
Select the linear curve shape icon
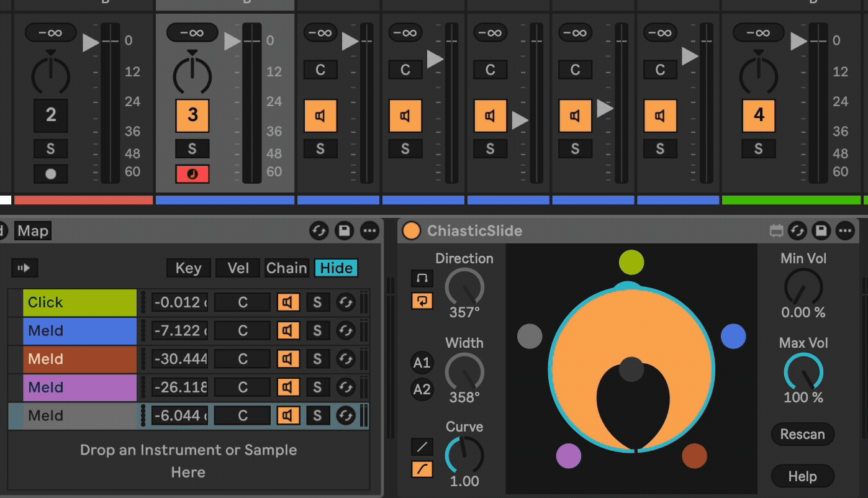(422, 446)
